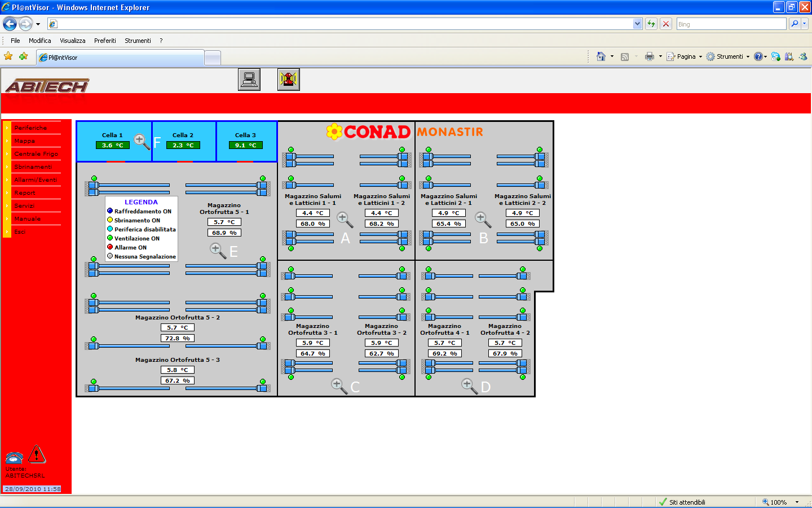Click the Report sidebar link
Image resolution: width=812 pixels, height=508 pixels.
(25, 193)
